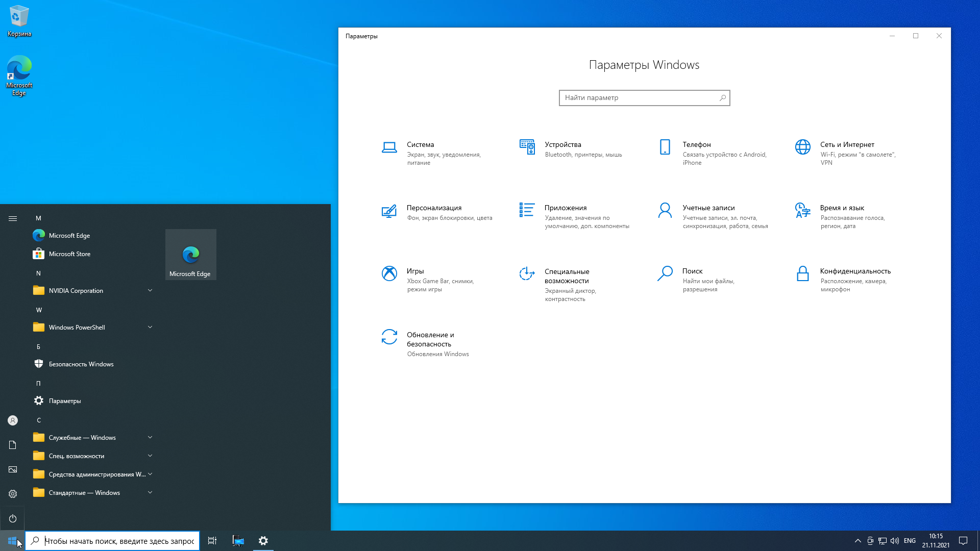The image size is (980, 551).
Task: Open the Система settings category
Action: tap(420, 145)
